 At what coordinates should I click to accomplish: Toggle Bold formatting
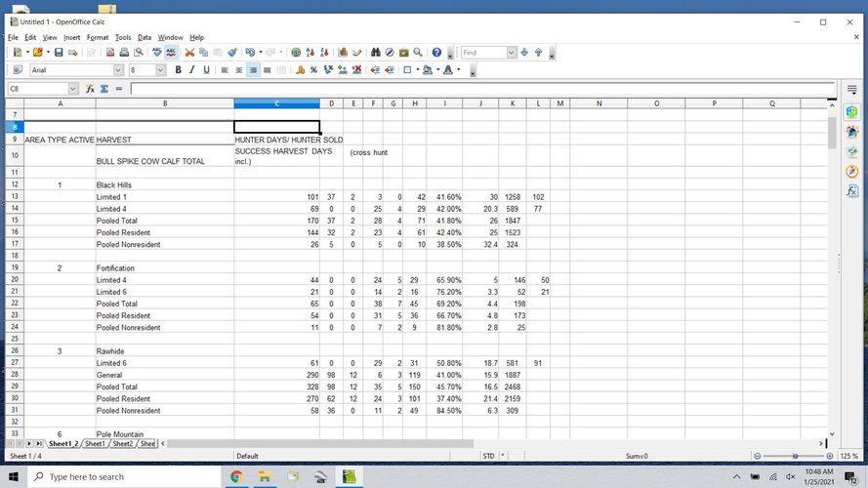click(x=178, y=69)
